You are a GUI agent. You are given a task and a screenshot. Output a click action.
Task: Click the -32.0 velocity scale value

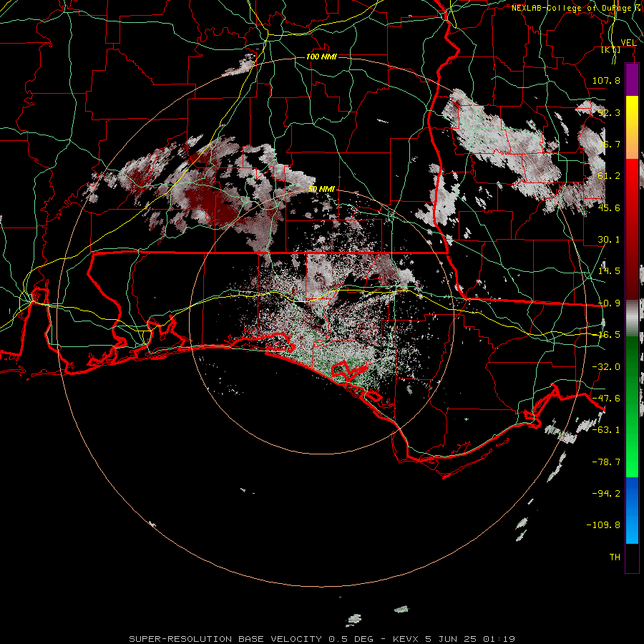click(x=606, y=367)
